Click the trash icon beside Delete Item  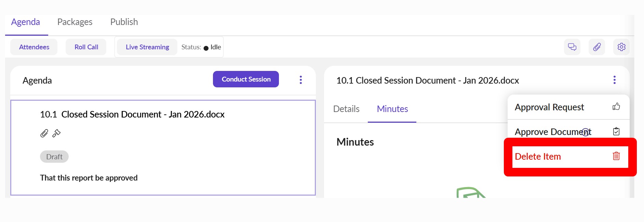pyautogui.click(x=616, y=156)
